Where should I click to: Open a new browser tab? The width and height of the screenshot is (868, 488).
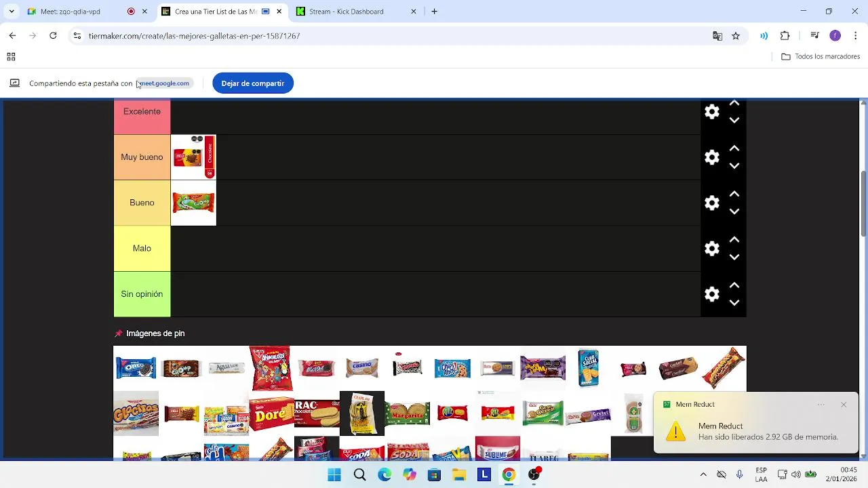pos(435,12)
